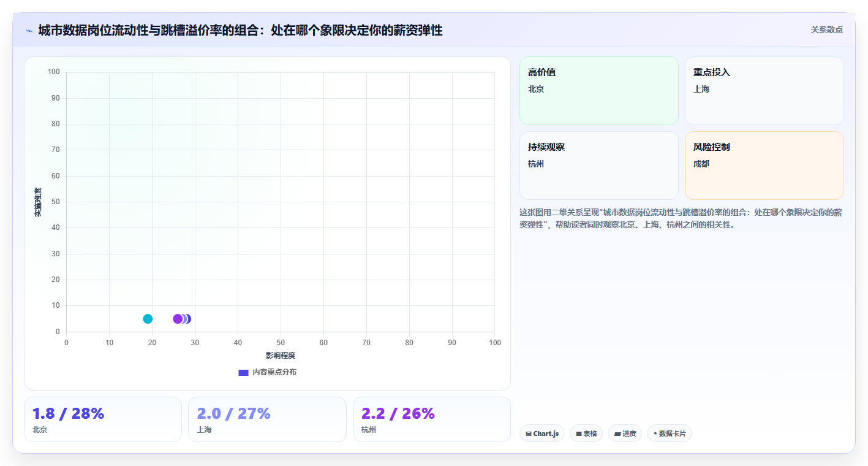Viewport: 868px width, 466px height.
Task: Select the 数据卡片 tag
Action: (x=670, y=434)
